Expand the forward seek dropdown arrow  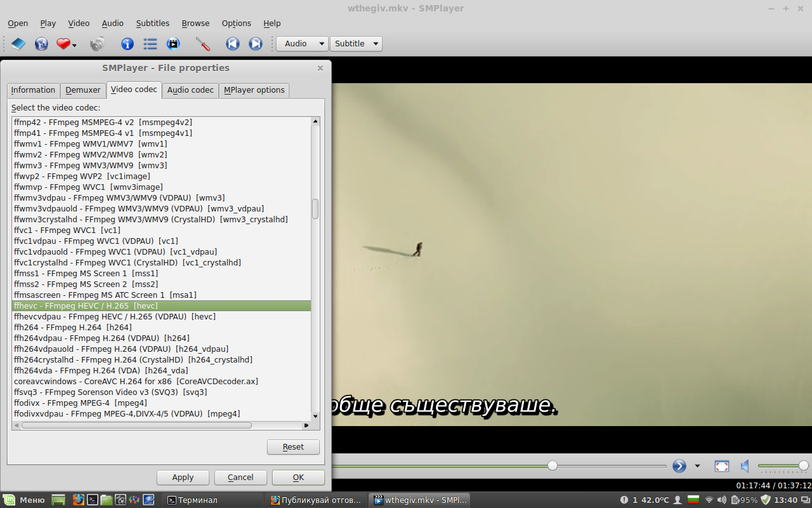pyautogui.click(x=697, y=466)
